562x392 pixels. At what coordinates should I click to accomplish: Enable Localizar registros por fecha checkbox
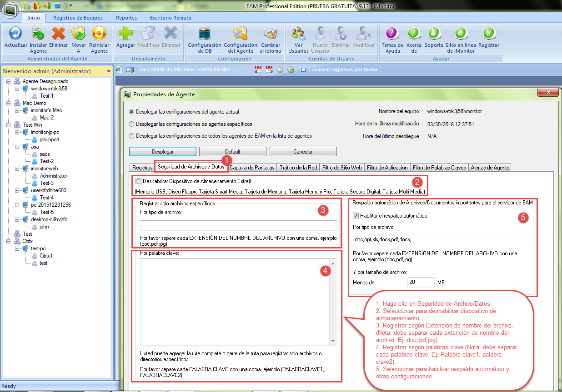[x=304, y=70]
